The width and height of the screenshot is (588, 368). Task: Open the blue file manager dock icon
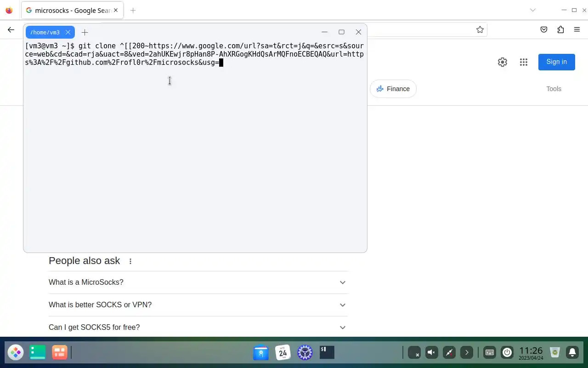(261, 353)
